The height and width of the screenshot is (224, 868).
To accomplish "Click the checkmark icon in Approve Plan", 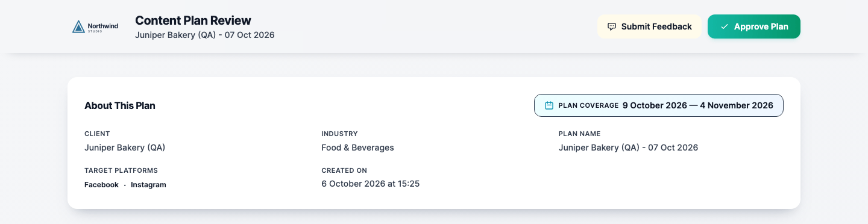I will (725, 26).
